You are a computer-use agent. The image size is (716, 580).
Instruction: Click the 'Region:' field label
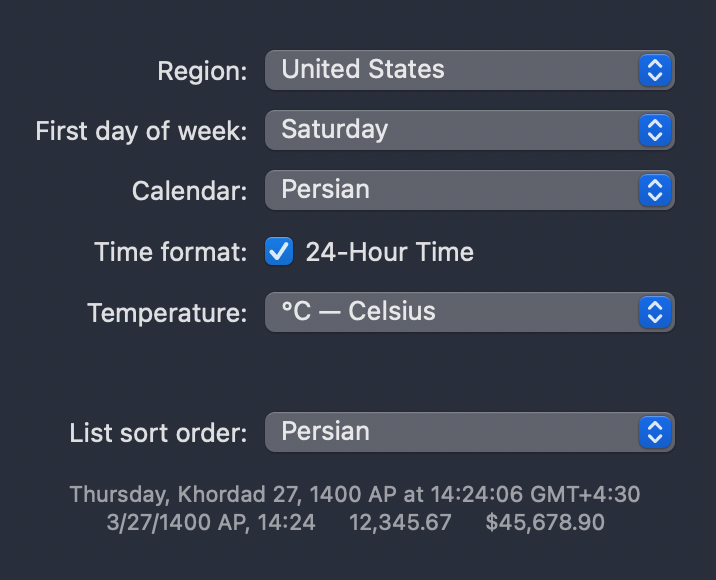[202, 71]
